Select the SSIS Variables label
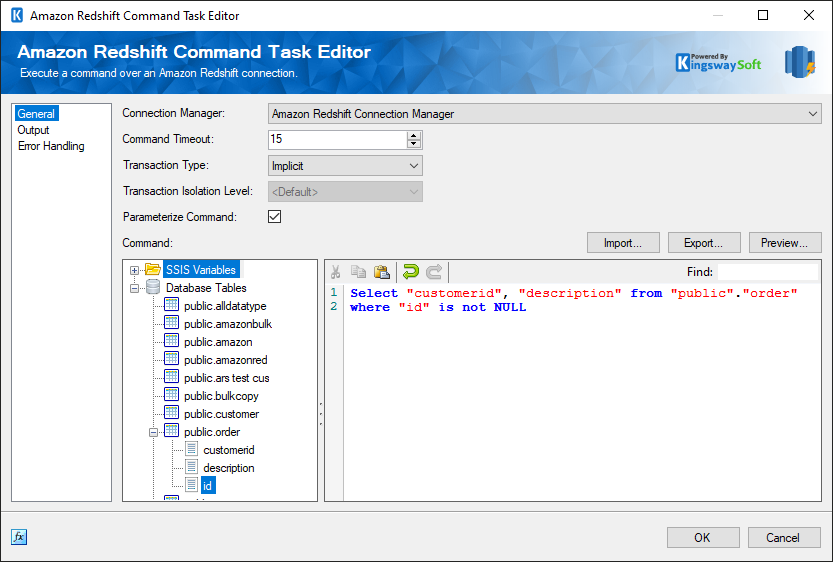The image size is (833, 562). [201, 269]
